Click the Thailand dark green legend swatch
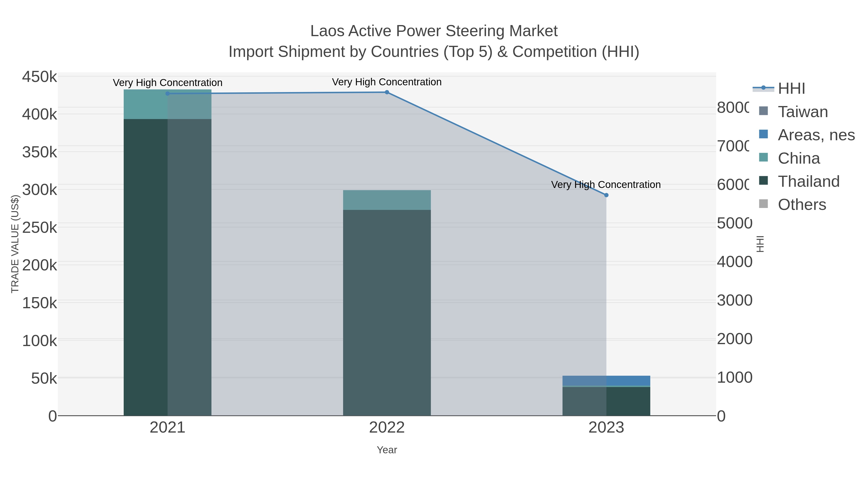868x488 pixels. [x=763, y=180]
